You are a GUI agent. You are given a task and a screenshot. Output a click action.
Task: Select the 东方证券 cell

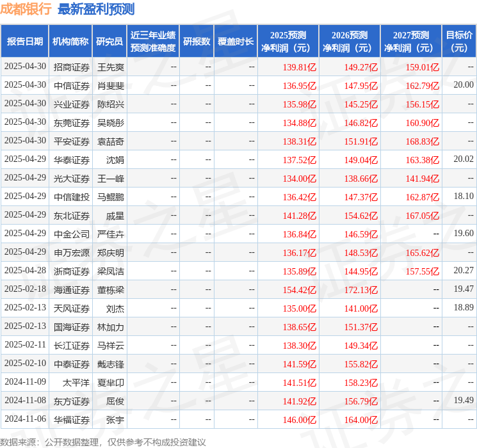click(x=72, y=401)
